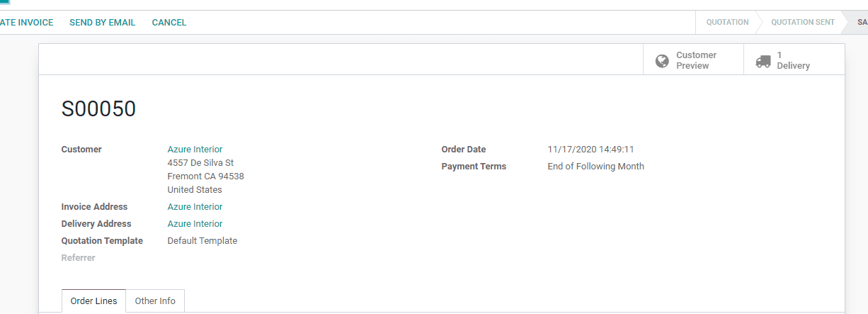
Task: Click the Customer Preview globe icon
Action: pyautogui.click(x=662, y=61)
